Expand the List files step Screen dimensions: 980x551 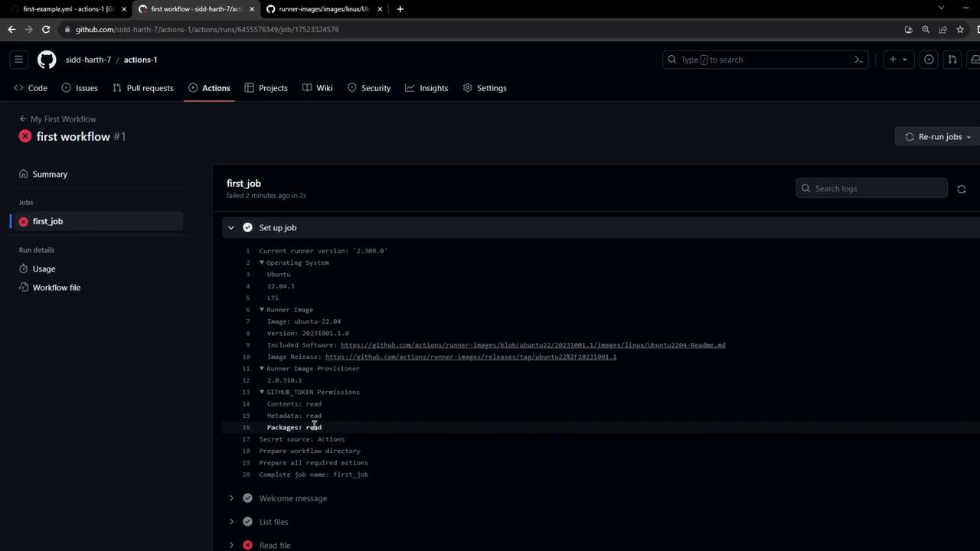[231, 522]
